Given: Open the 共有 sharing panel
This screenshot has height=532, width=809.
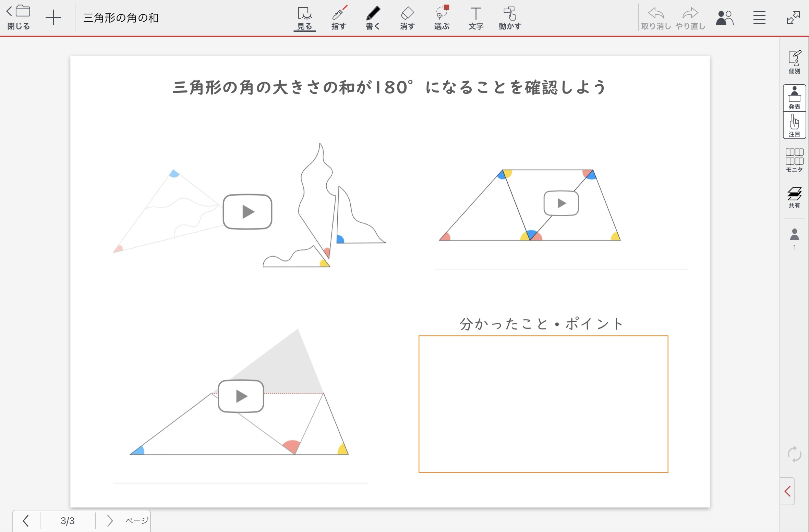Looking at the screenshot, I should [794, 197].
